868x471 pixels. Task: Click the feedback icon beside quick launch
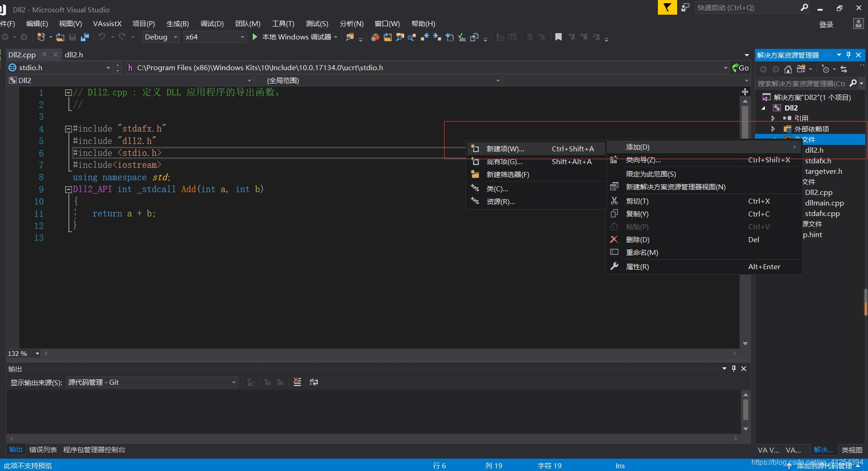point(685,7)
